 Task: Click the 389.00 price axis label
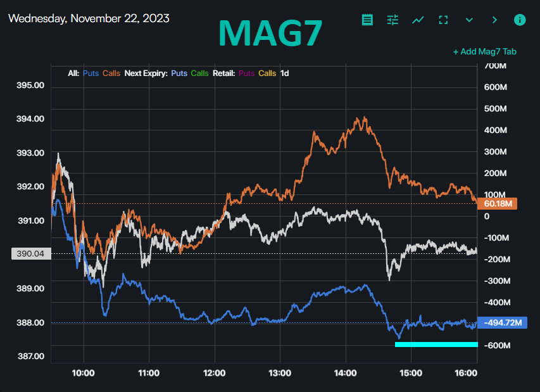30,288
